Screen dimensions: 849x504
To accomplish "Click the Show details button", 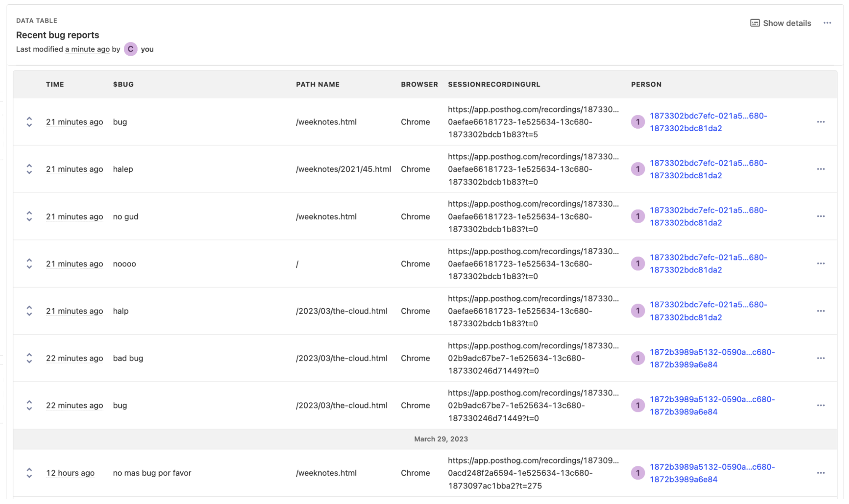I will (x=781, y=23).
